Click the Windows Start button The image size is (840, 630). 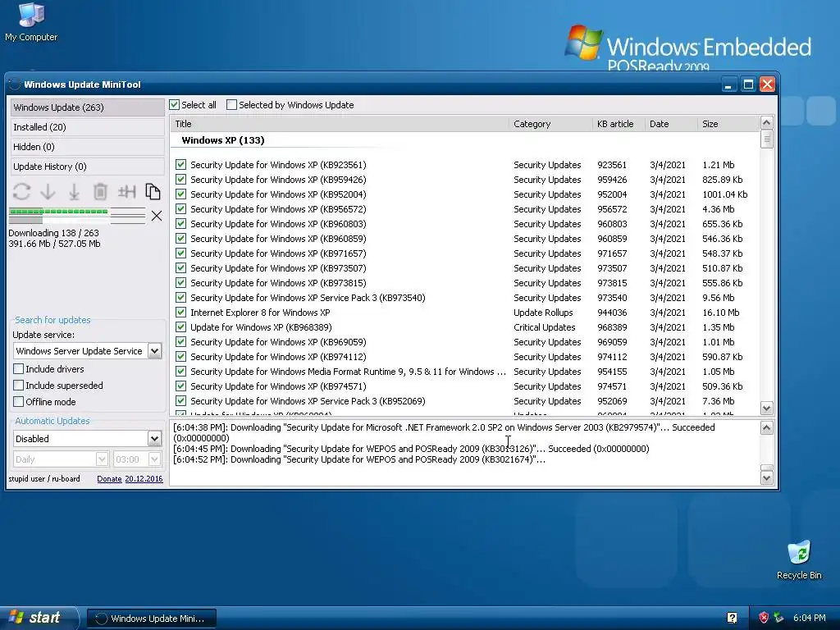38,618
